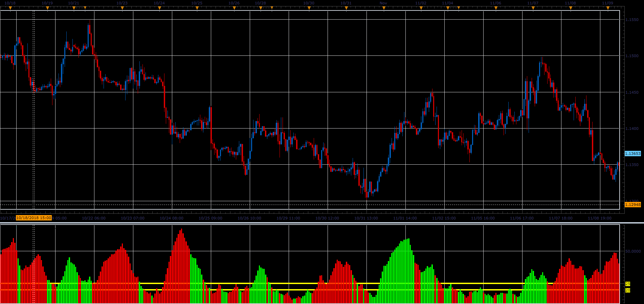Select the orange crosshair price tag 1.12948
Viewport: 644px width, 304px height.
pyautogui.click(x=632, y=205)
